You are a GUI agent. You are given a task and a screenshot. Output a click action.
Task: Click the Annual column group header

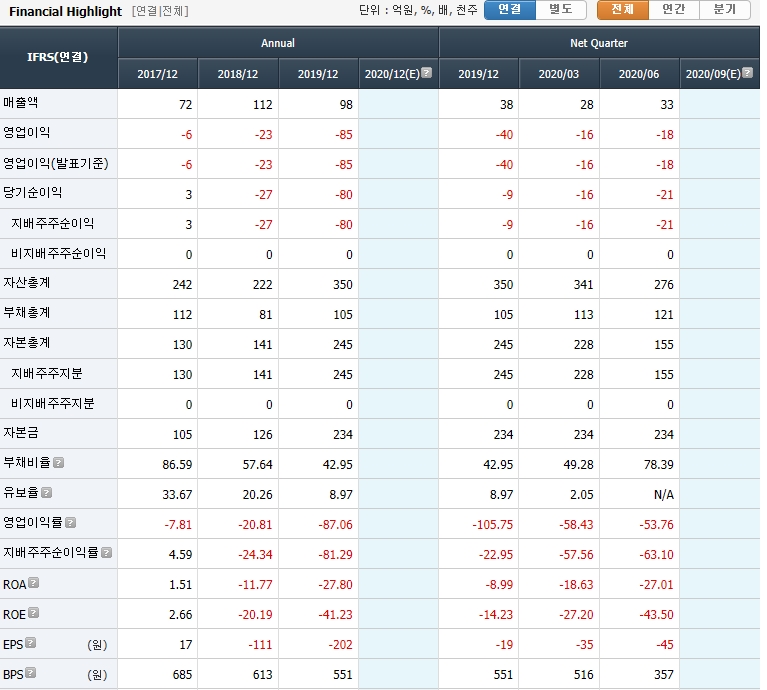278,43
